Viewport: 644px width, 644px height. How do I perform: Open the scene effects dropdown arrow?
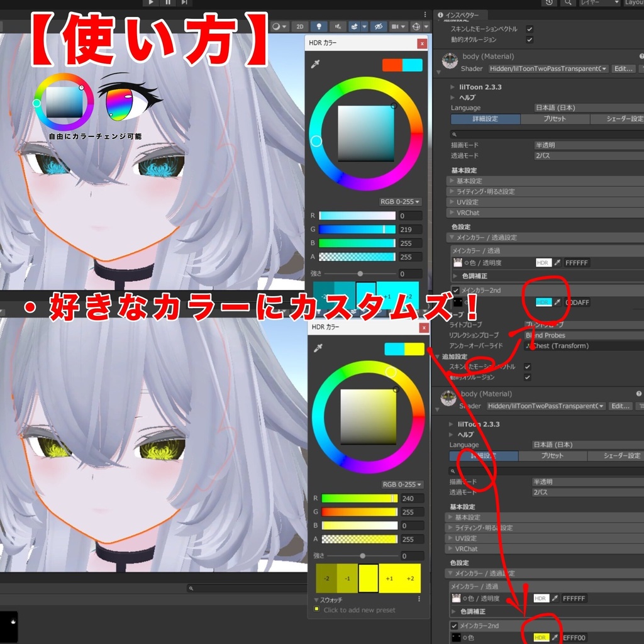[x=364, y=26]
